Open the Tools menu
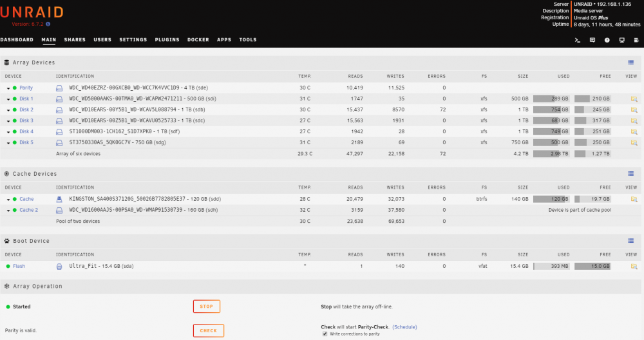 (x=248, y=40)
